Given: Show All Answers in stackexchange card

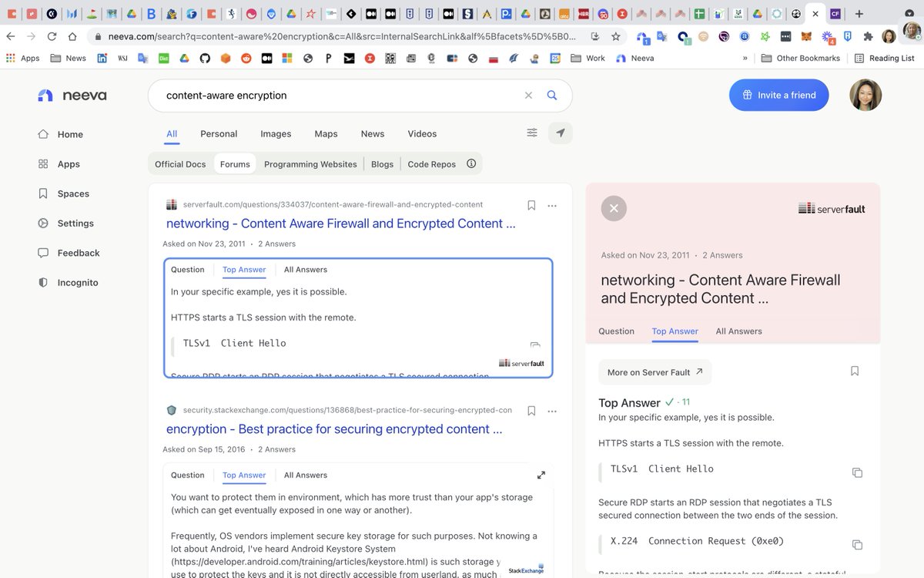Looking at the screenshot, I should click(x=306, y=476).
